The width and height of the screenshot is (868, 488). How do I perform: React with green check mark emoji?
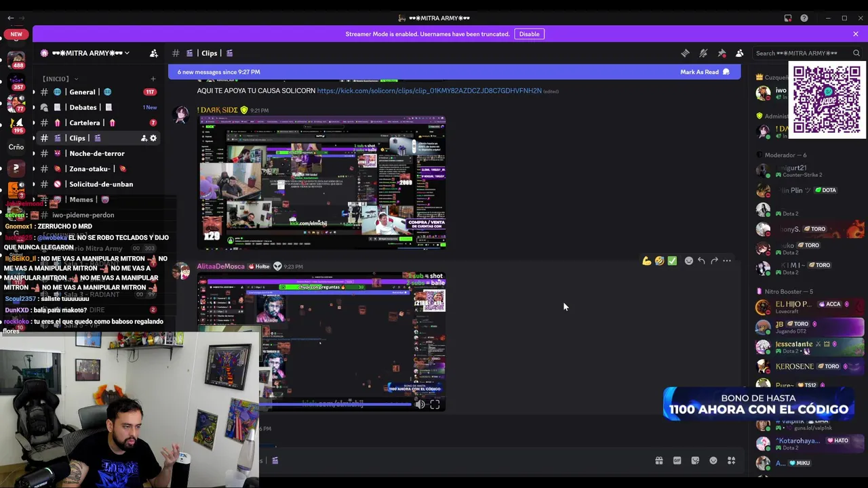tap(672, 261)
